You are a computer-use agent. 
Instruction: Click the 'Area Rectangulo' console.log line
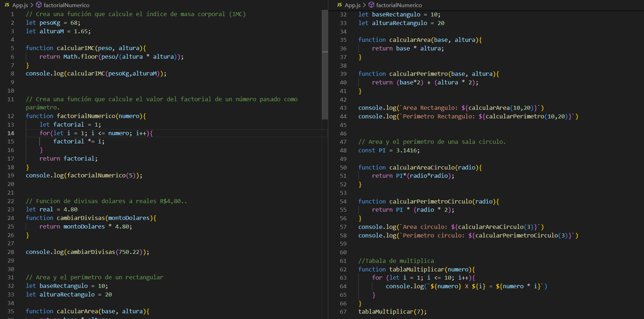click(x=451, y=108)
